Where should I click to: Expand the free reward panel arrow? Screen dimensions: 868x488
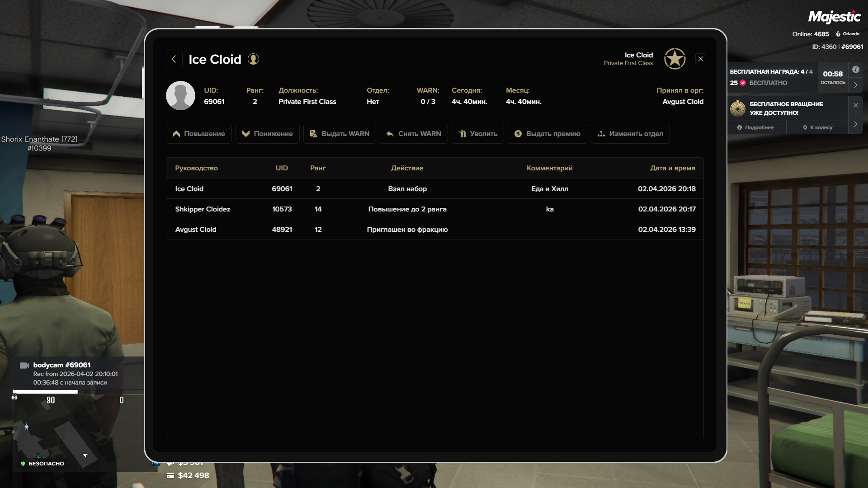click(855, 85)
